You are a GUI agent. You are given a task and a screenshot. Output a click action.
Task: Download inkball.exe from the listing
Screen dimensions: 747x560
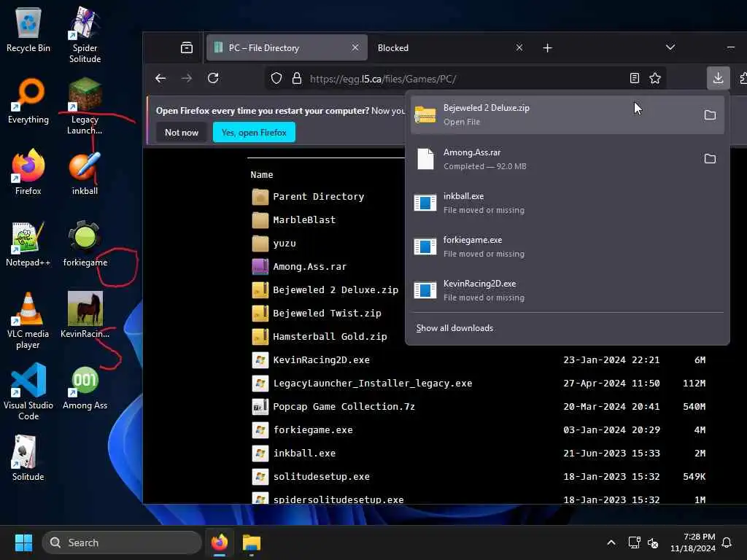(x=304, y=454)
